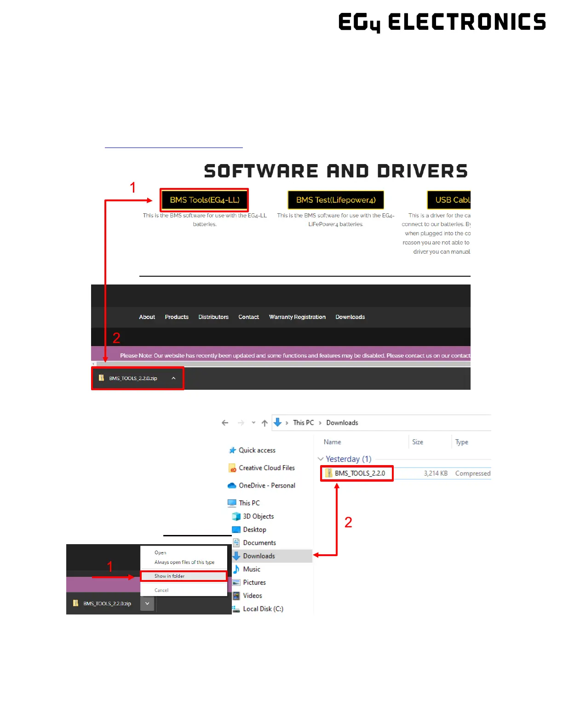Click the BMS Test(Lifepower4) download button
563x728 pixels.
tap(336, 200)
